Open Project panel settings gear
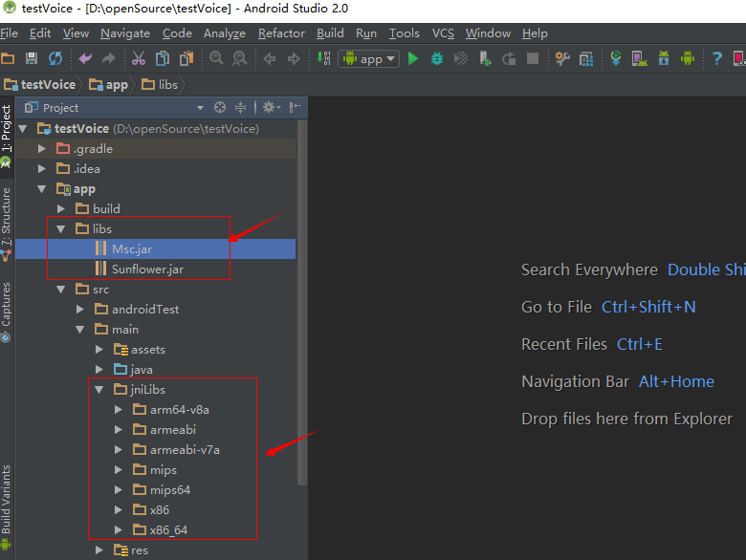746x560 pixels. pos(272,107)
